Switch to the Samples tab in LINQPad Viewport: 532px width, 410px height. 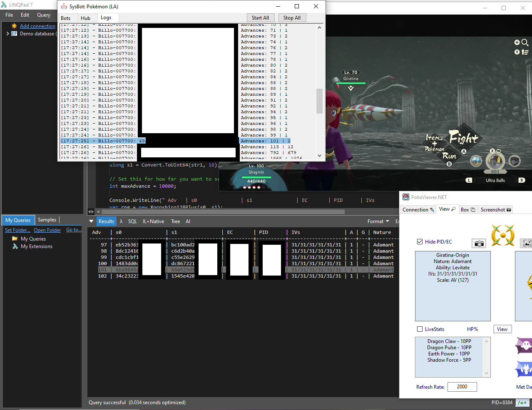(x=47, y=220)
